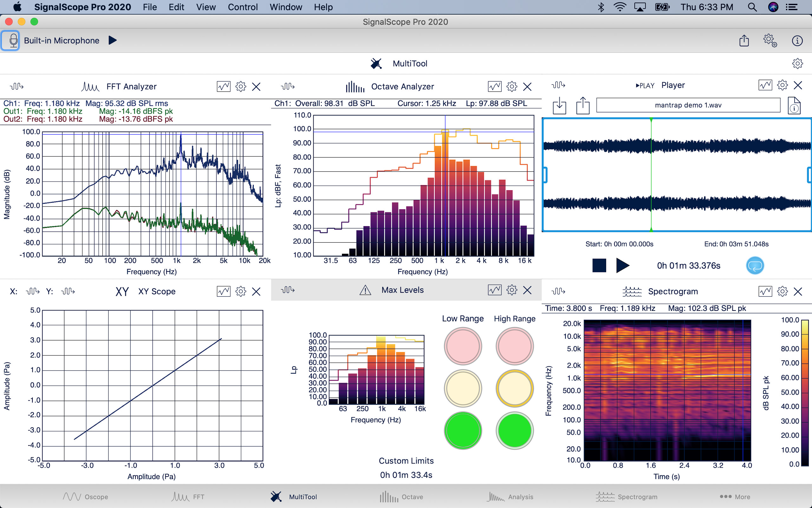This screenshot has width=812, height=508.
Task: Switch to the Spectrogram tab
Action: click(626, 497)
